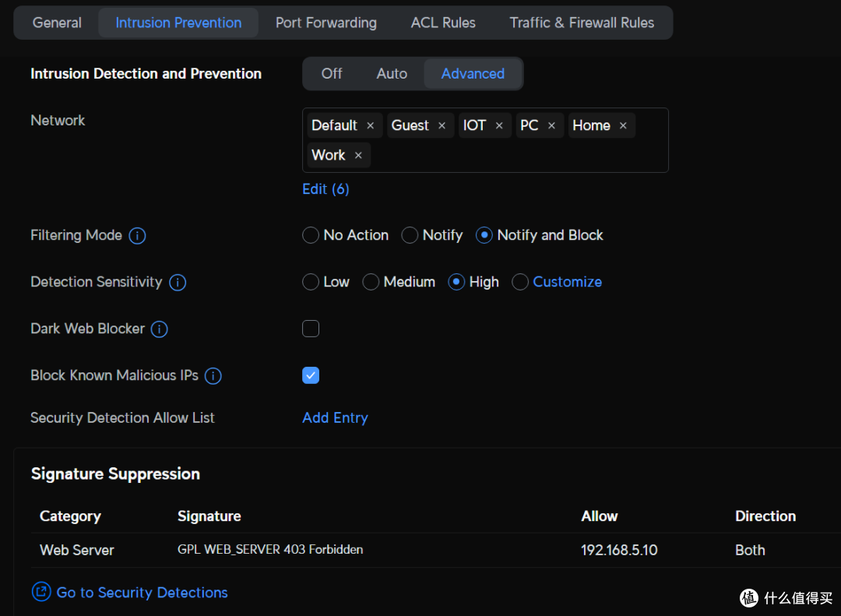
Task: Set Intrusion Detection to Auto
Action: tap(392, 73)
